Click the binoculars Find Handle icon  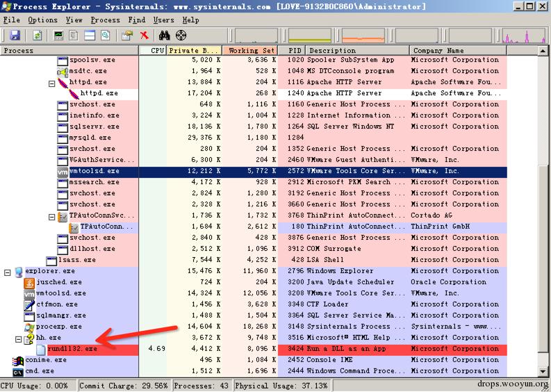point(165,35)
